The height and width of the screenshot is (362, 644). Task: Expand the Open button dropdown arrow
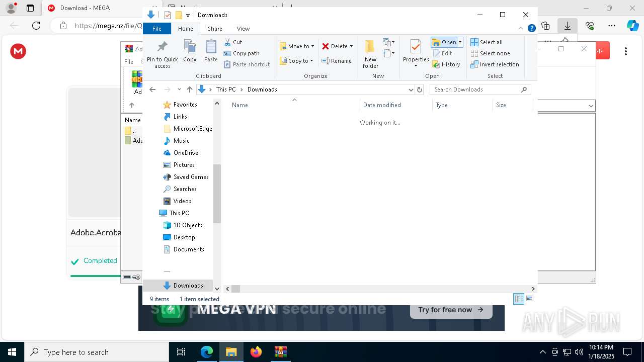tap(460, 42)
